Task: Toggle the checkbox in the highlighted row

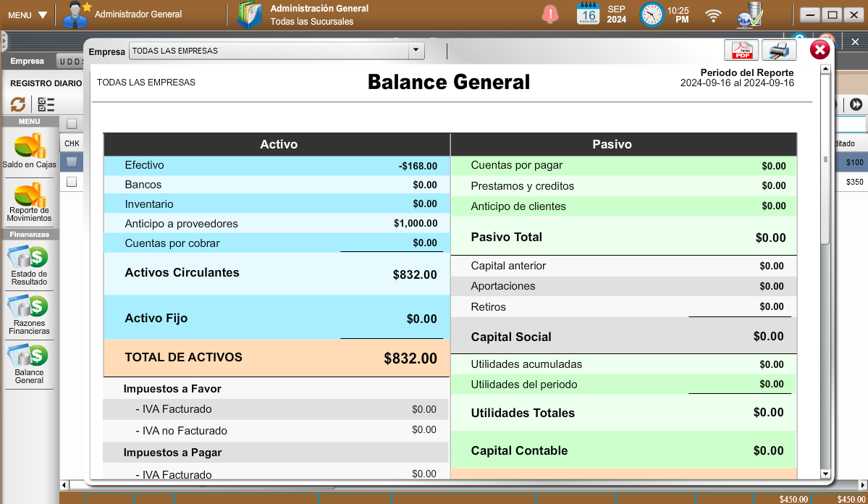Action: pyautogui.click(x=72, y=162)
